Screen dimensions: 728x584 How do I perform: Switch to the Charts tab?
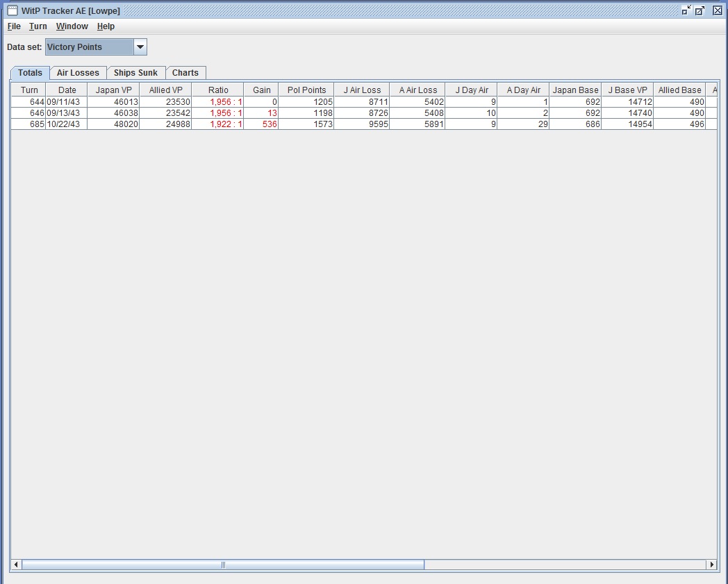(185, 73)
